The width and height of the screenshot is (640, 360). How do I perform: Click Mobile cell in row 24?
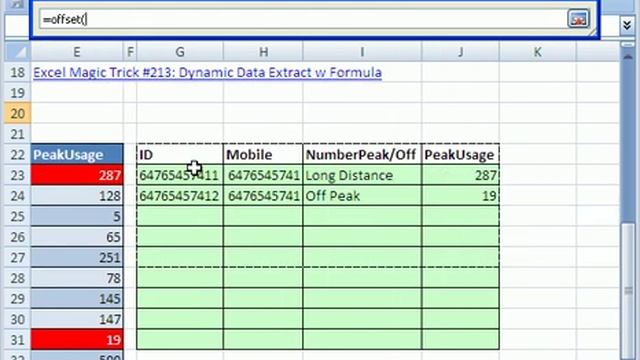(263, 196)
